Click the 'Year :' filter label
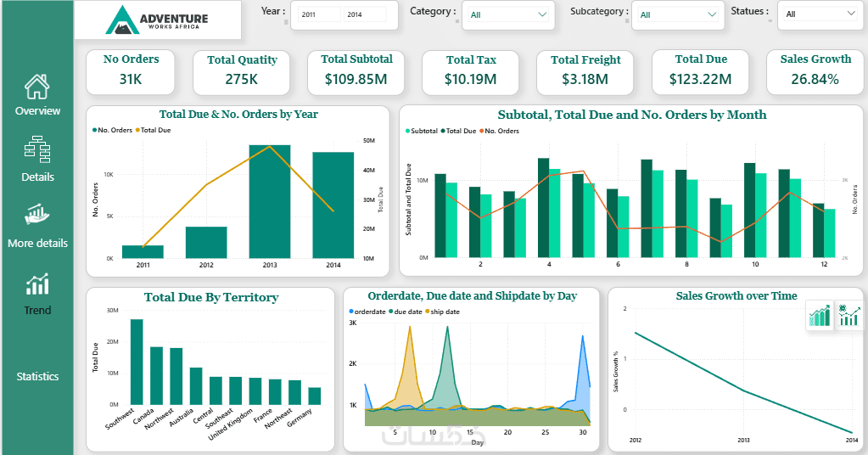 coord(273,11)
